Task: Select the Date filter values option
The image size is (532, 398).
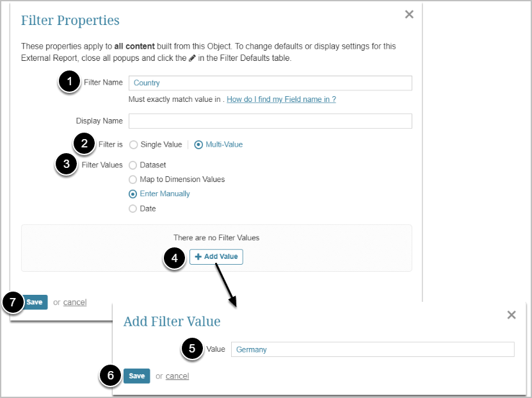Action: [133, 208]
